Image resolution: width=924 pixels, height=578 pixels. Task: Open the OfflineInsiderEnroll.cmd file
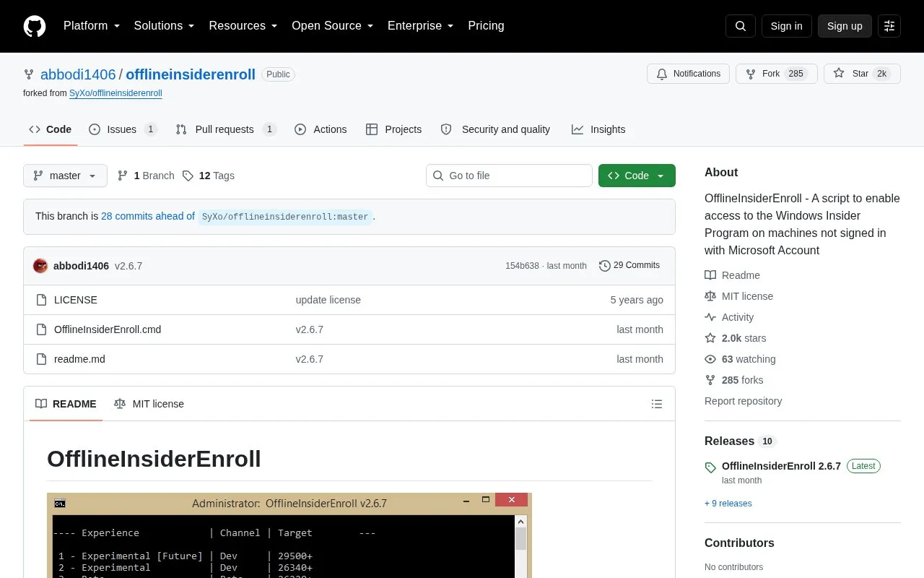click(108, 329)
